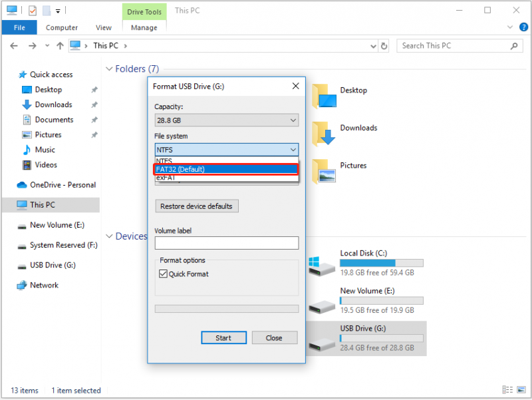This screenshot has height=400, width=532.
Task: Select This PC in the navigation pane
Action: click(x=51, y=205)
